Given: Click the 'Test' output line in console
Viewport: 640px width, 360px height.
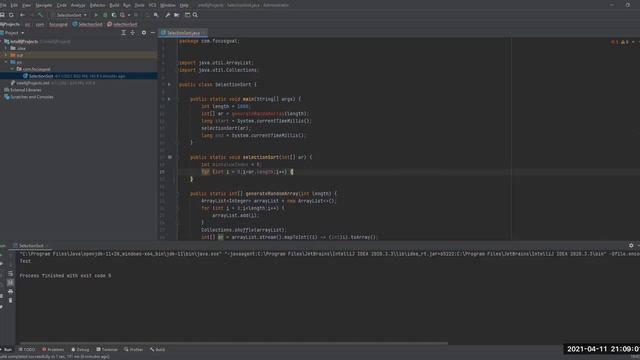Looking at the screenshot, I should 25,261.
